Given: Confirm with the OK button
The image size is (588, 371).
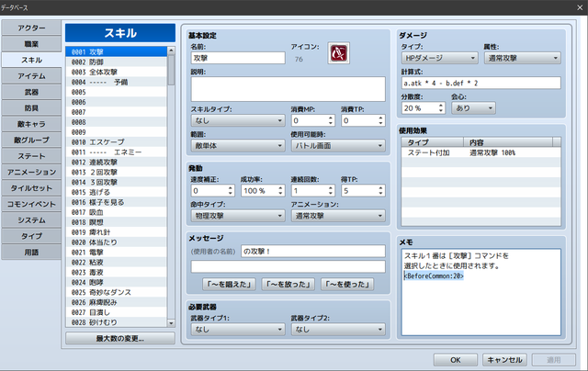Looking at the screenshot, I should tap(456, 360).
